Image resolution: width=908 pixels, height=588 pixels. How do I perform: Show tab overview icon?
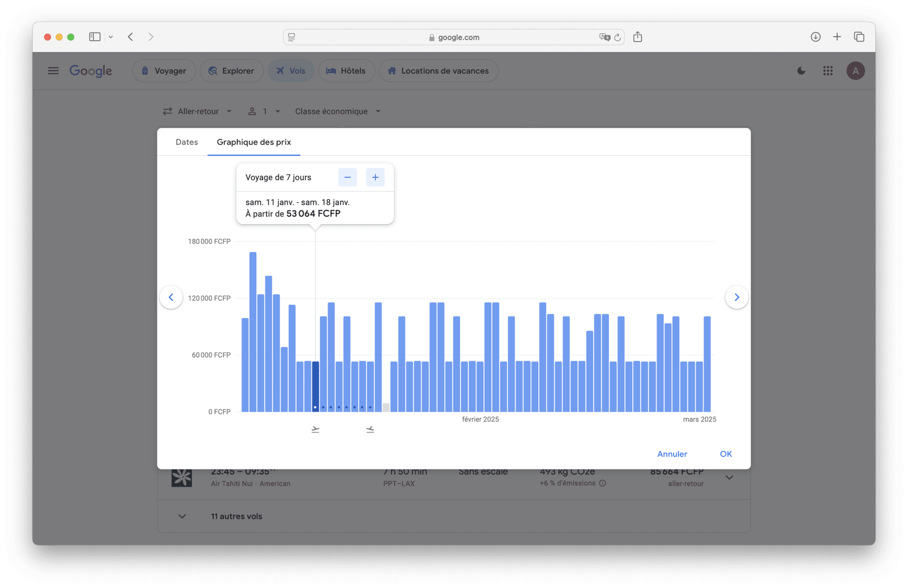(x=859, y=37)
